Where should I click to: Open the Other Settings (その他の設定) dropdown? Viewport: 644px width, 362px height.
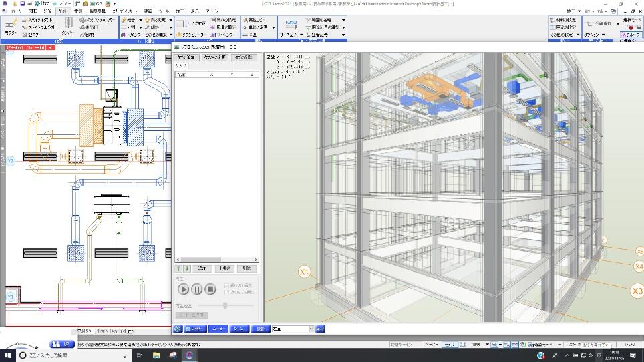[578, 35]
